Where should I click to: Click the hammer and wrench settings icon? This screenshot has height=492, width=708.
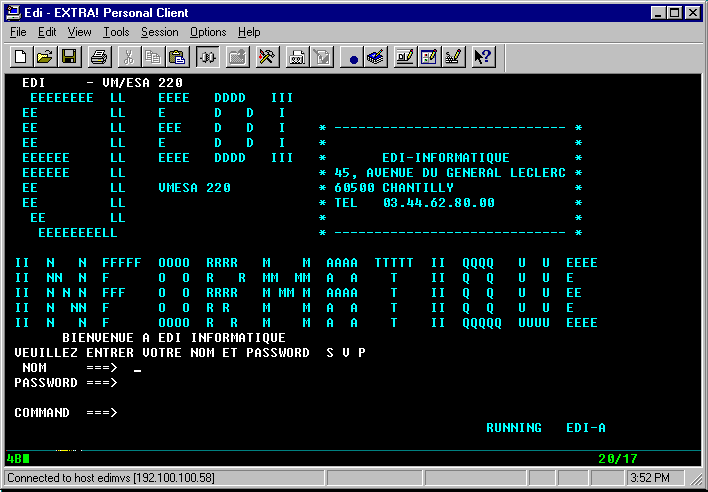coord(267,57)
